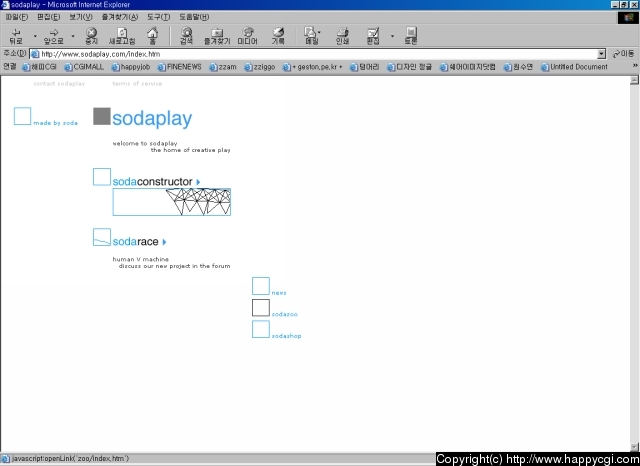
Task: Expand the Edit toolbar button dropdown arrow
Action: tap(392, 36)
